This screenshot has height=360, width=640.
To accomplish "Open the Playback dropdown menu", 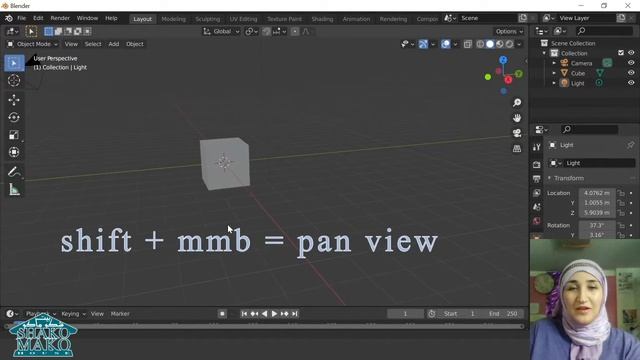I will point(41,313).
